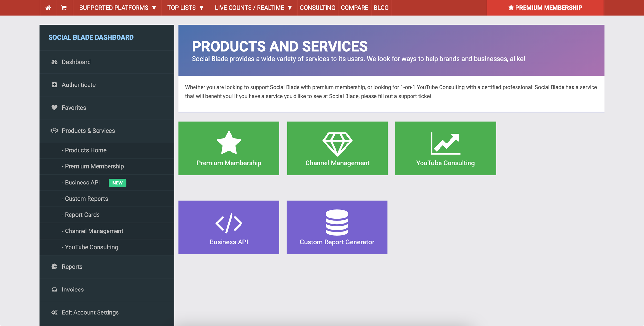Collapse the Products & Services sidebar section
This screenshot has height=326, width=644.
coord(107,131)
